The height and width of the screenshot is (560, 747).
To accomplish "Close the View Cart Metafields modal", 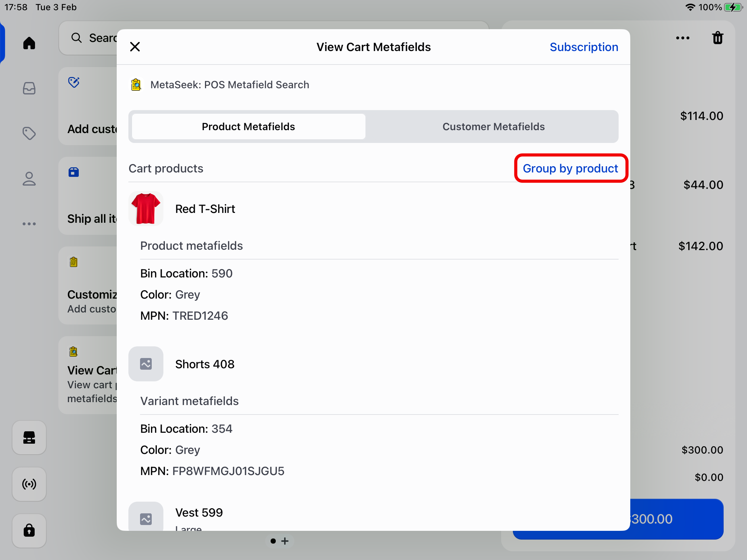I will point(135,47).
